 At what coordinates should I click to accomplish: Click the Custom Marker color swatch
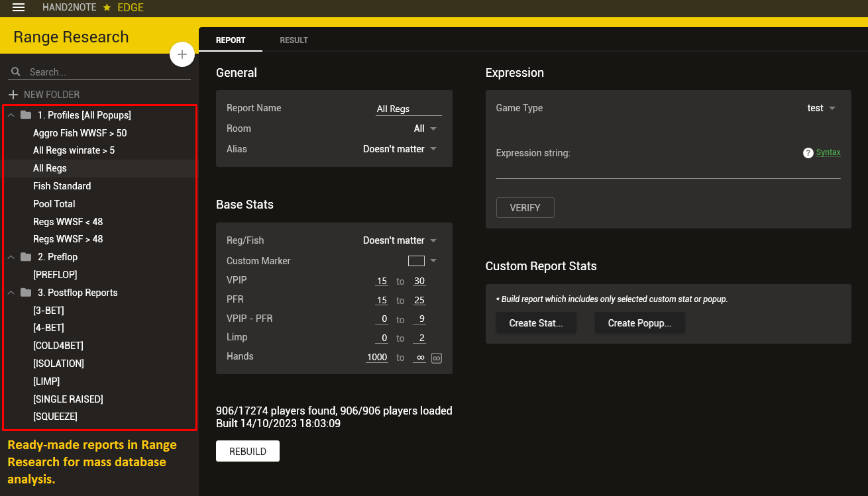click(416, 261)
